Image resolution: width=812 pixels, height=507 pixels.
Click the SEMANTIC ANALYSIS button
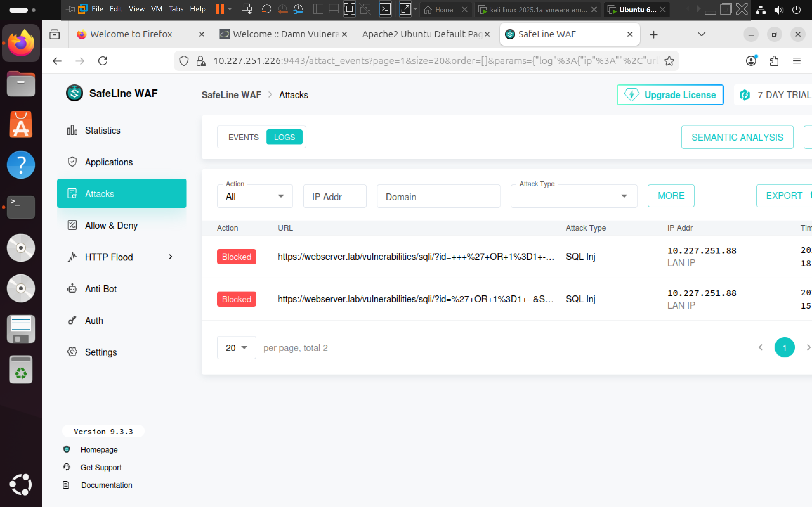(737, 137)
